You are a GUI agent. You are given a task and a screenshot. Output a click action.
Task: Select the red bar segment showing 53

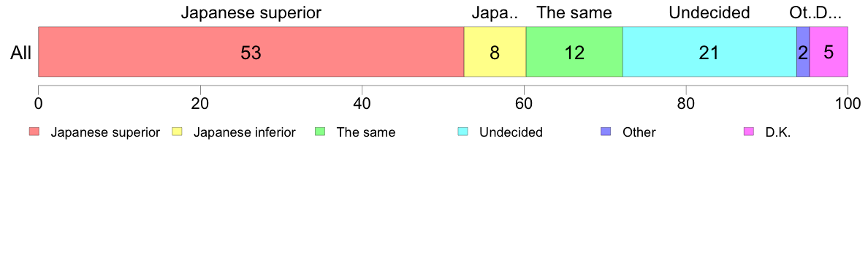click(251, 51)
